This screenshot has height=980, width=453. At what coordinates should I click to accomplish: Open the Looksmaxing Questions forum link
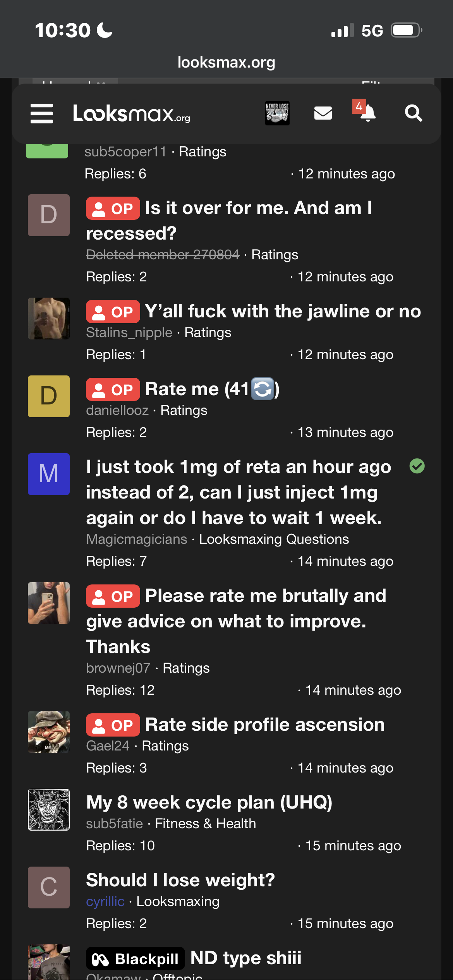274,539
